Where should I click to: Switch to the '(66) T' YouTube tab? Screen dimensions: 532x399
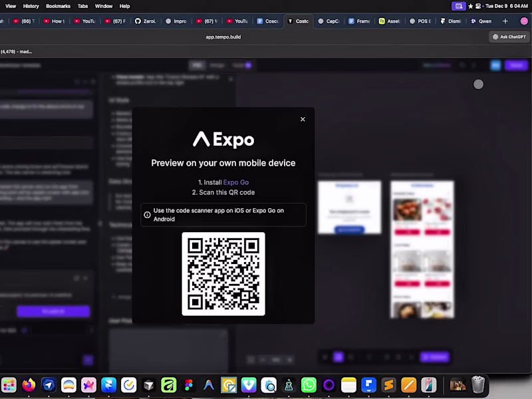[x=24, y=21]
